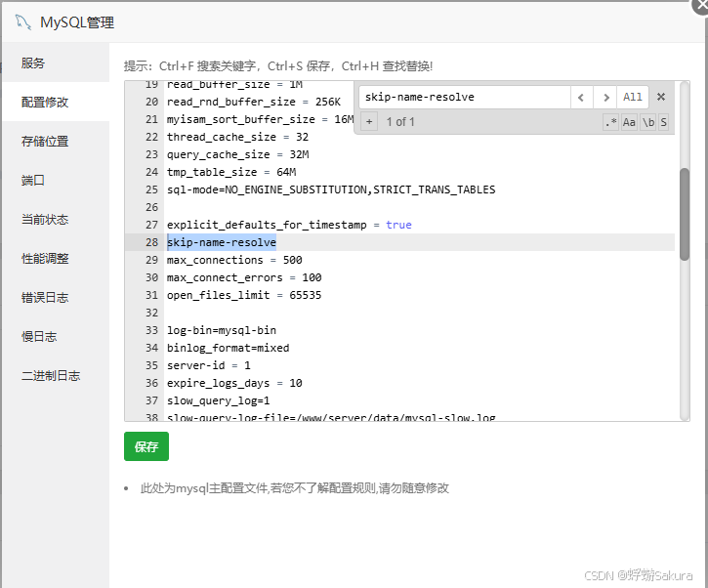Click line tmp_table_size = 64M
This screenshot has height=588, width=708.
click(x=231, y=172)
